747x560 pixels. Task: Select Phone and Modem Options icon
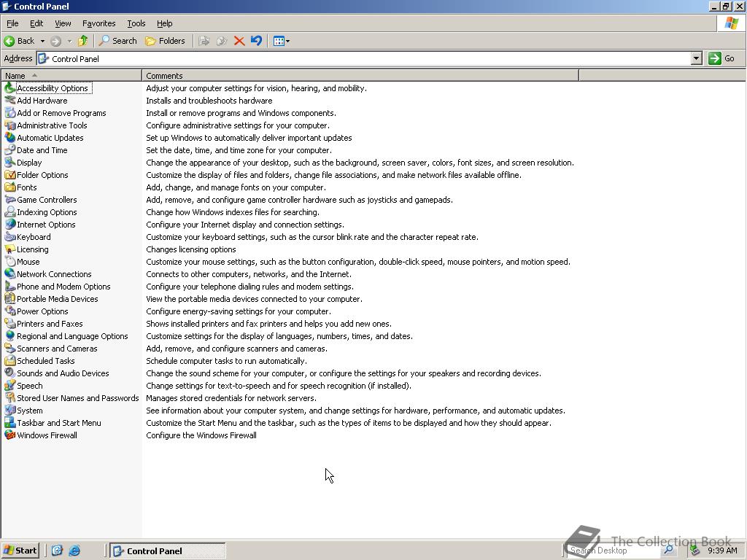(10, 286)
